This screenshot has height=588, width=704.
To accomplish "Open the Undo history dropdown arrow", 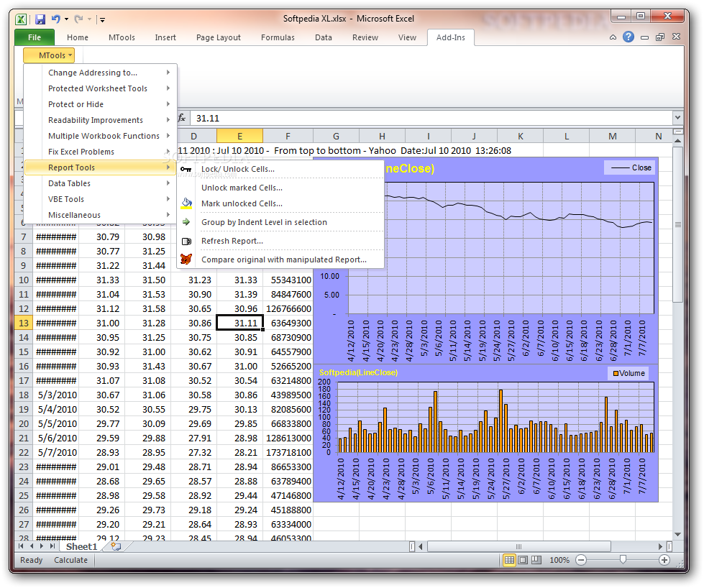I will click(x=66, y=19).
